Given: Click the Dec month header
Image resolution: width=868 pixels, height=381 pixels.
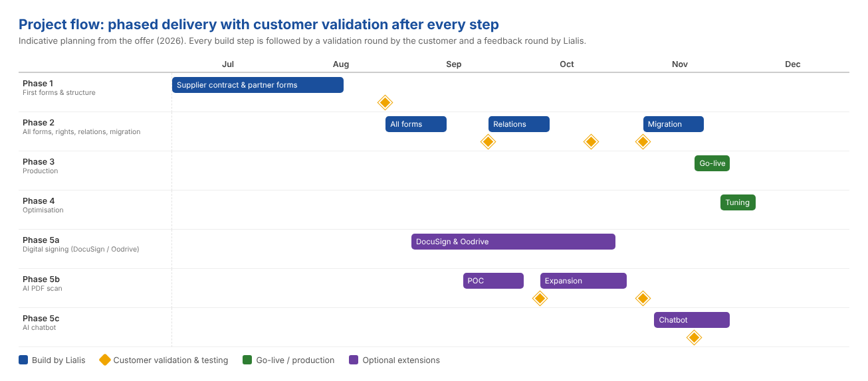Looking at the screenshot, I should pos(793,64).
